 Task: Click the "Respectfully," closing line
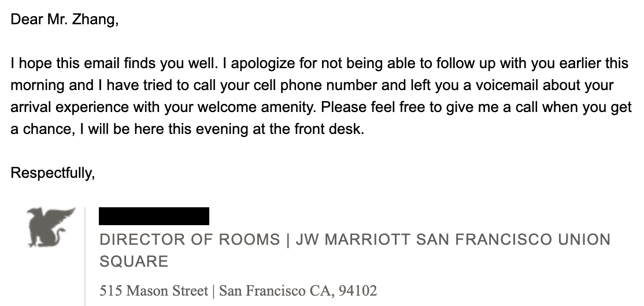coord(53,173)
